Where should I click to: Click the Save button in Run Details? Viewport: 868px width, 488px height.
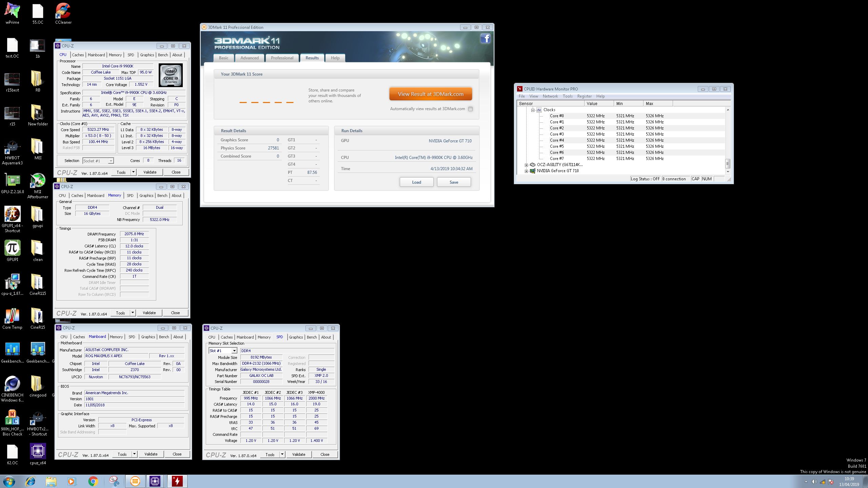[x=454, y=182]
